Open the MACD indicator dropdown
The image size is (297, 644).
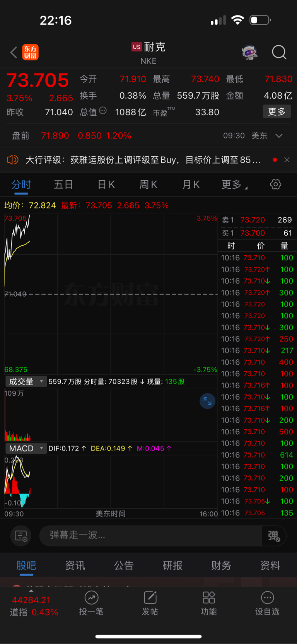coord(26,448)
